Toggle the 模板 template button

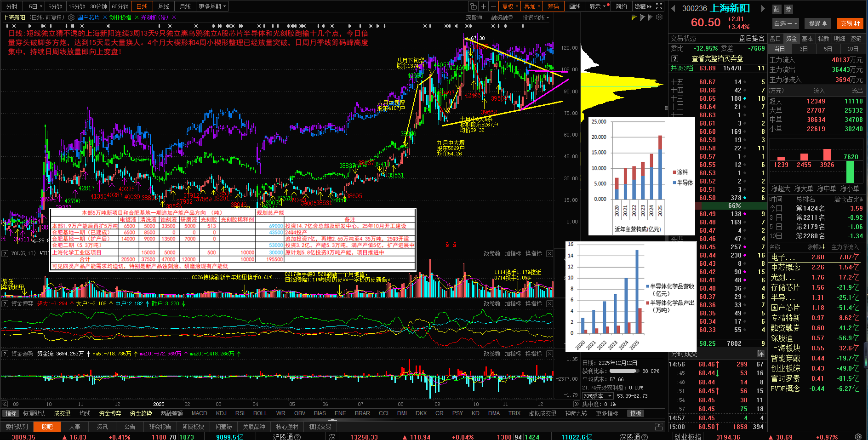635,413
